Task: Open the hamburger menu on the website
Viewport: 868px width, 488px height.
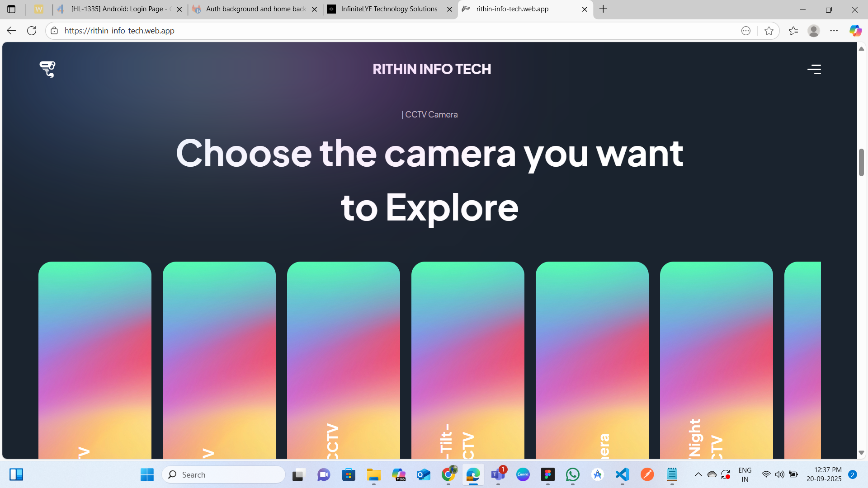Action: 814,69
